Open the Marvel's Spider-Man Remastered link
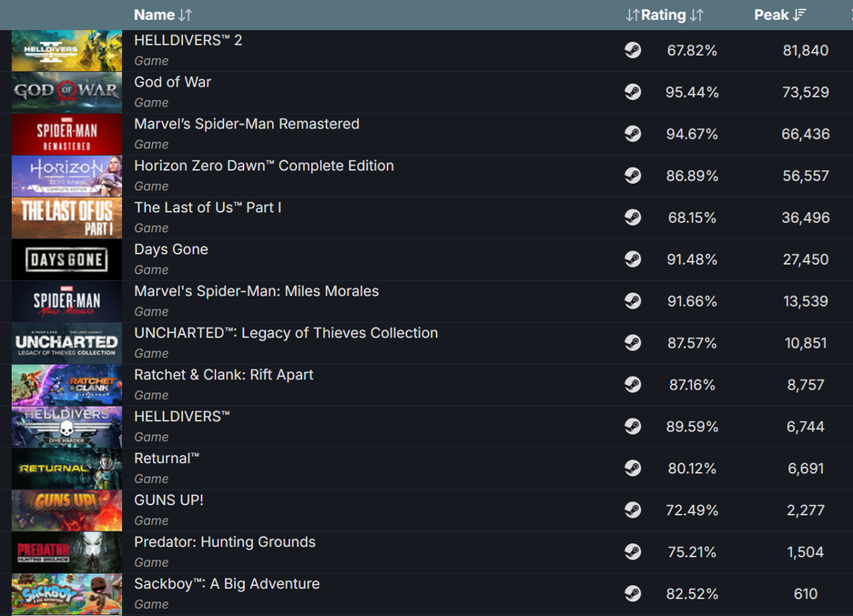The image size is (853, 616). (x=246, y=124)
